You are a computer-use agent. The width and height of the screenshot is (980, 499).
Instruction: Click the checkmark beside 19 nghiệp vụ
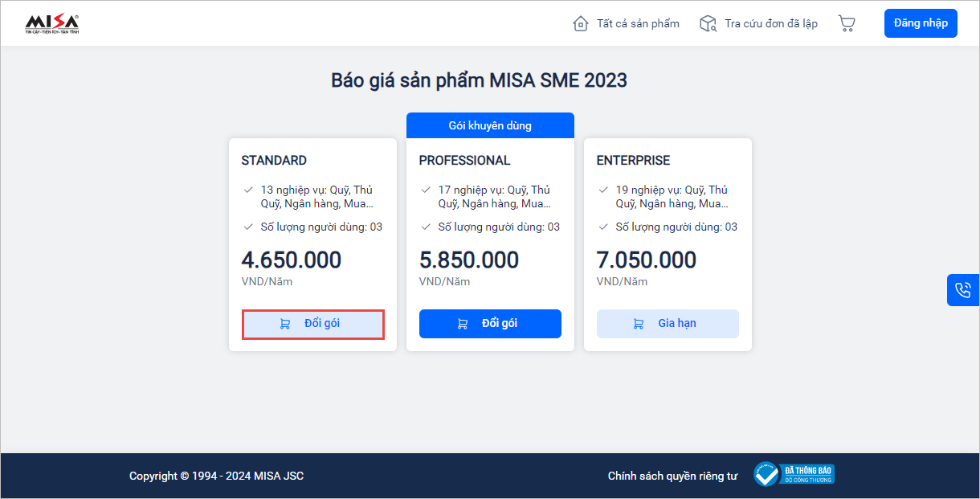point(603,190)
